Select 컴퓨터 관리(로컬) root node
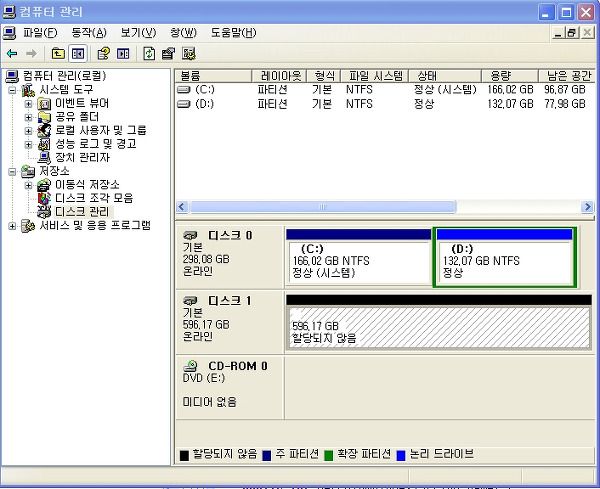This screenshot has height=489, width=600. tap(65, 76)
